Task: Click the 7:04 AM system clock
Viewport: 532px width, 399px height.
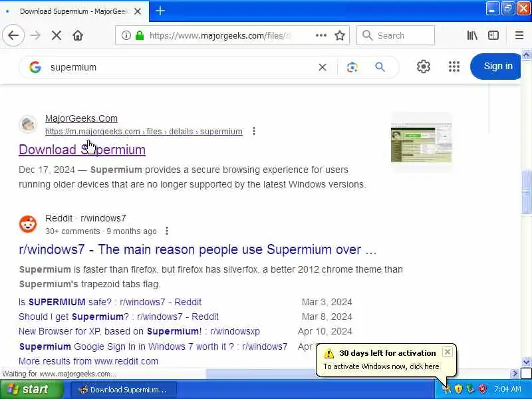Action: point(507,389)
